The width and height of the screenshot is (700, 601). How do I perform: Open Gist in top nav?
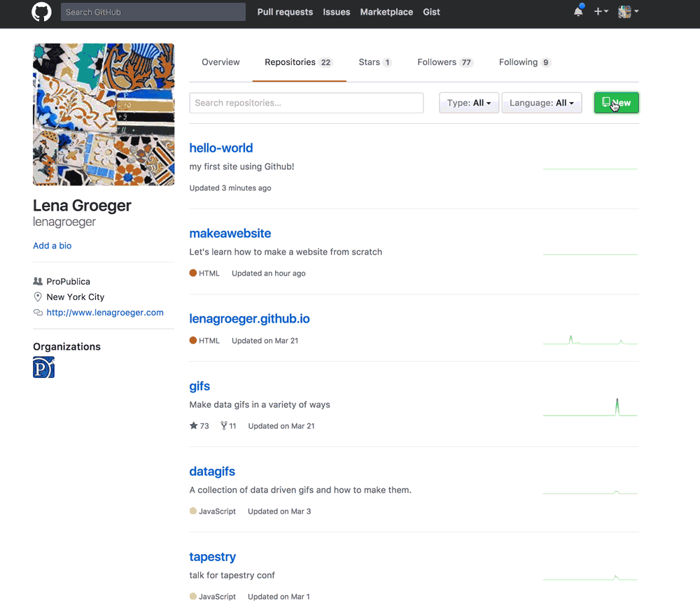[431, 12]
